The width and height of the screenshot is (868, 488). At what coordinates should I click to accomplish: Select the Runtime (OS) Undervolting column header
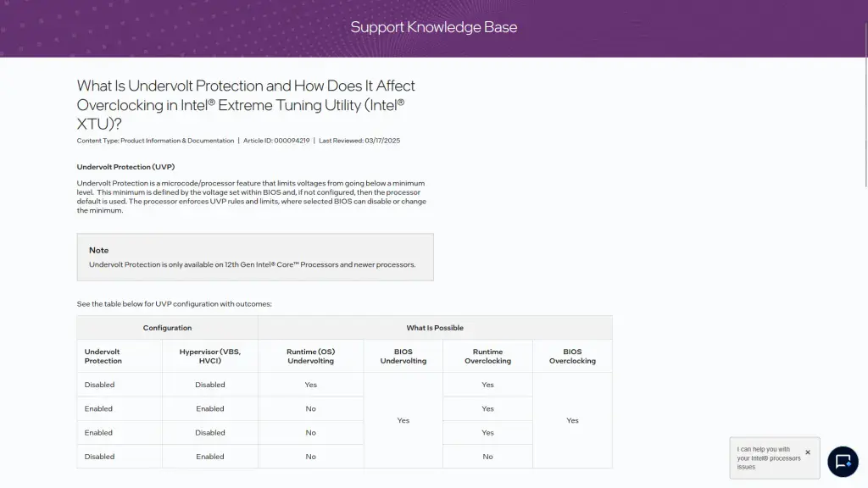(310, 356)
